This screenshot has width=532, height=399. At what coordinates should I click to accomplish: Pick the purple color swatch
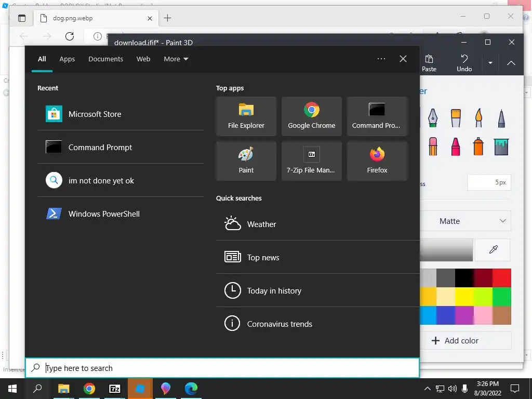pos(464,315)
